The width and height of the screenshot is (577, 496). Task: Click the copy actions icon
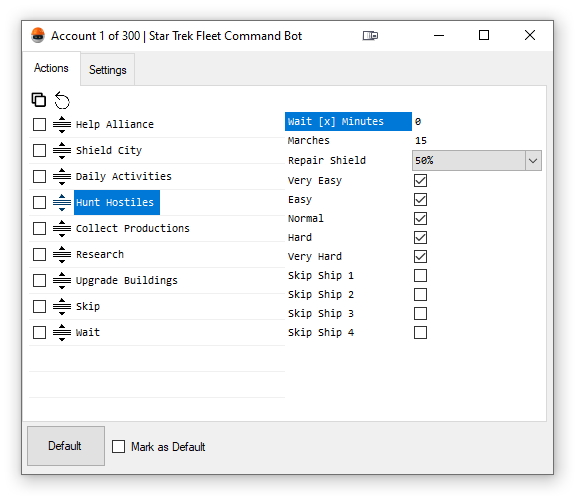tap(39, 100)
